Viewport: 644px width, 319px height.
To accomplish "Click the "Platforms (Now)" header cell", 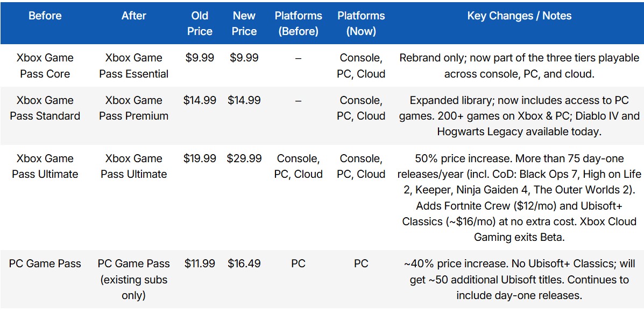I will (x=361, y=24).
